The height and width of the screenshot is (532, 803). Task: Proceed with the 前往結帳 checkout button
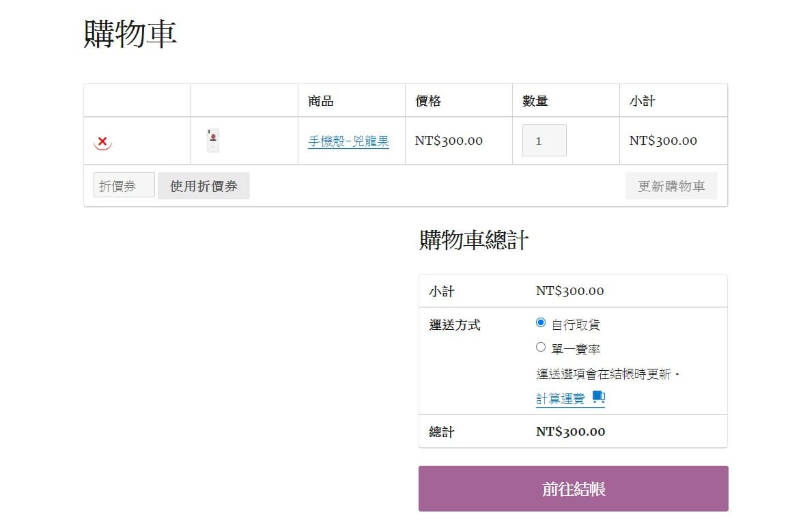(x=573, y=489)
